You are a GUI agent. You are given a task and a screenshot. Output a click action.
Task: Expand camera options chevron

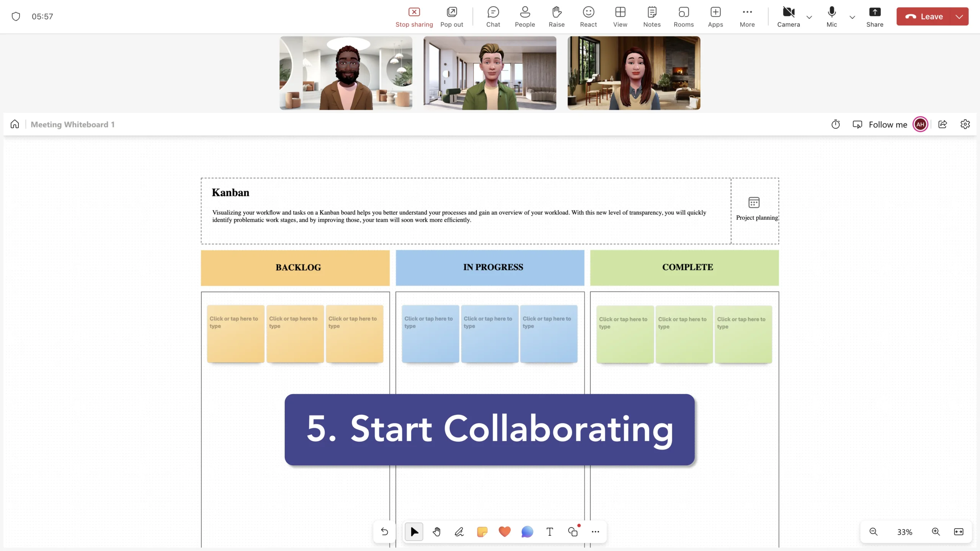tap(809, 17)
